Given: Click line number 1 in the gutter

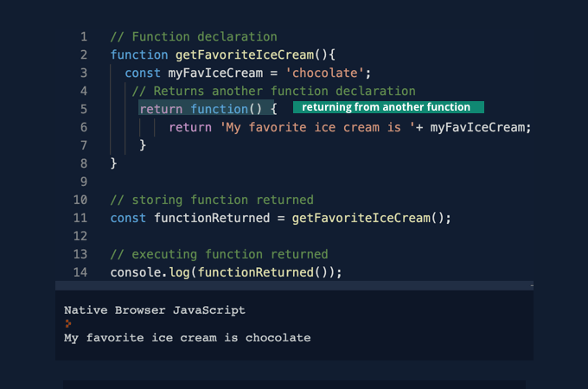Looking at the screenshot, I should tap(84, 36).
